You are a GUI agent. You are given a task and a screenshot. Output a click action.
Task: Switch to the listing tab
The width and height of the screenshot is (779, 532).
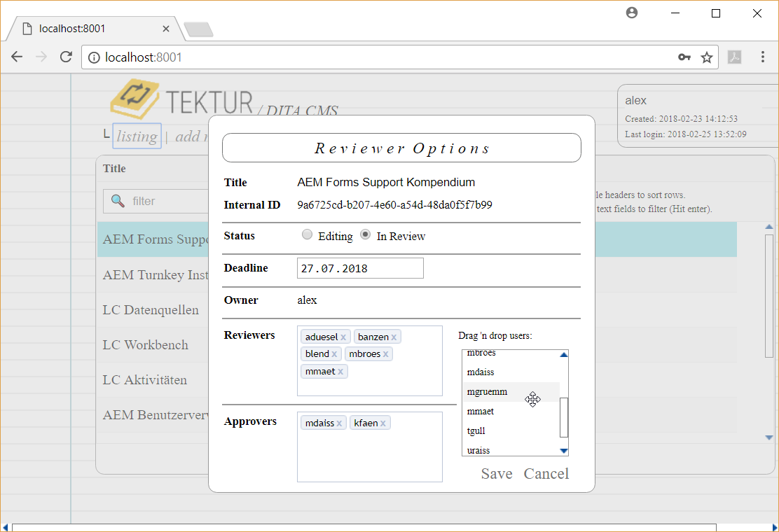tap(137, 136)
